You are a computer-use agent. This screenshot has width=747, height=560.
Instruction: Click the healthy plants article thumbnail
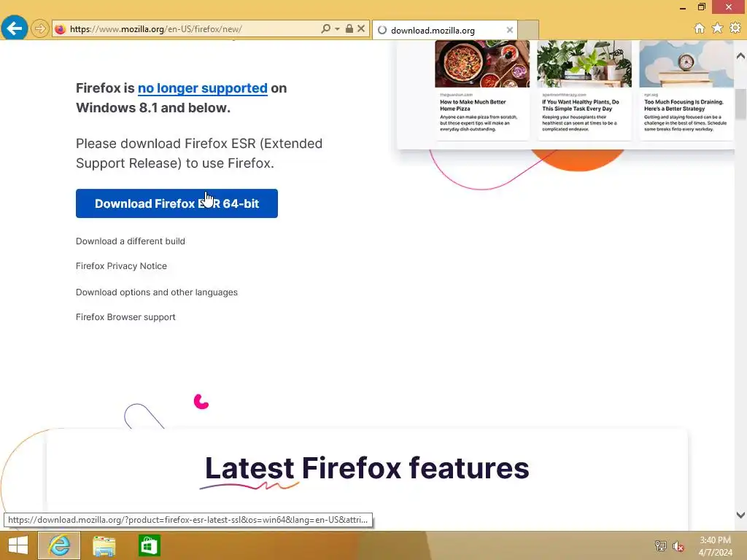click(x=584, y=64)
